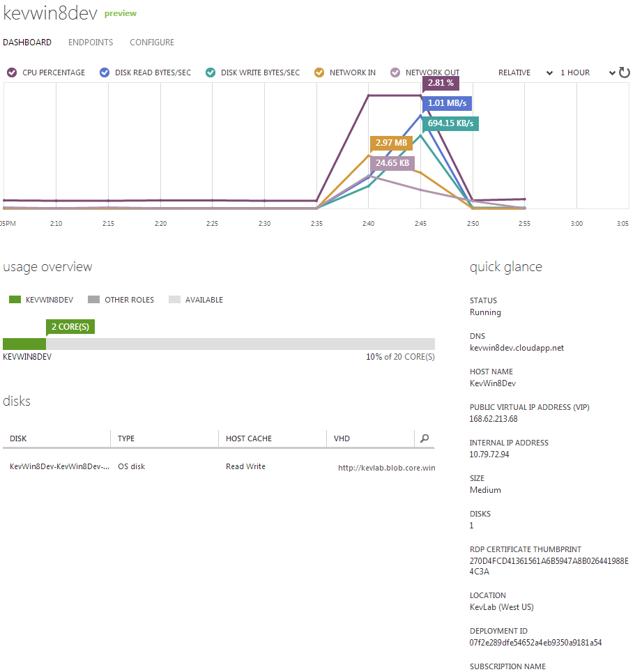Screen dimensions: 635x672
Task: Switch to the Endpoints tab
Action: click(x=91, y=43)
